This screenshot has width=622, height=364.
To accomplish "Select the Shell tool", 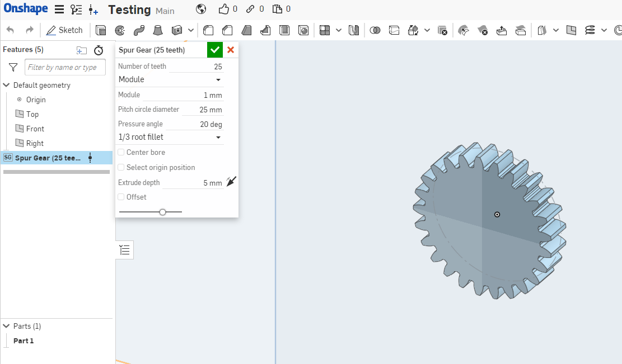I will 284,30.
